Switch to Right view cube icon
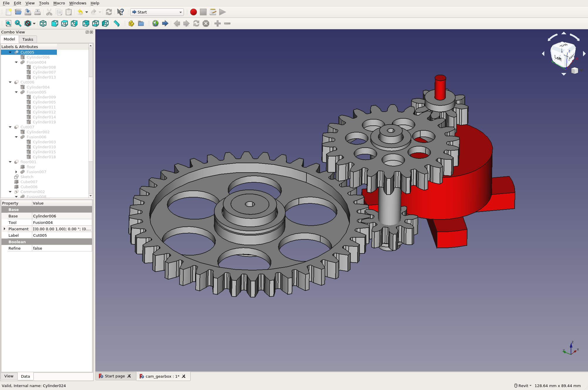This screenshot has height=390, width=588. [x=74, y=23]
